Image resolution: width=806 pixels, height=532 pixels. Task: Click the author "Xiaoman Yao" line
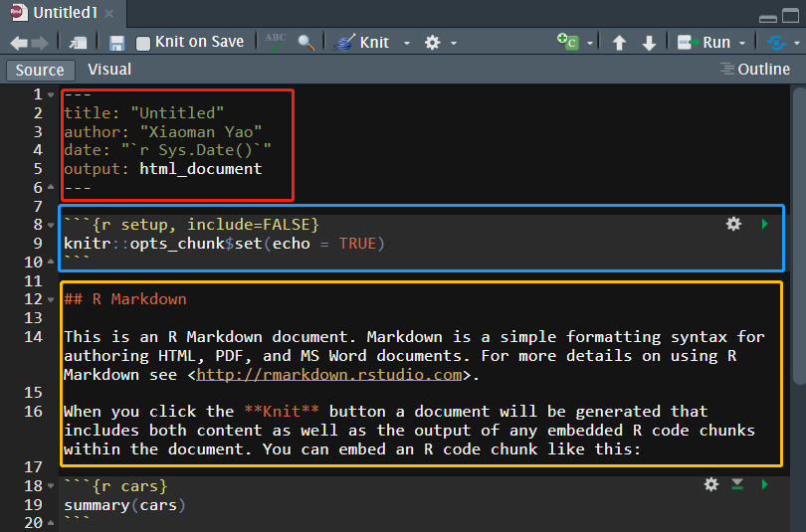click(163, 132)
